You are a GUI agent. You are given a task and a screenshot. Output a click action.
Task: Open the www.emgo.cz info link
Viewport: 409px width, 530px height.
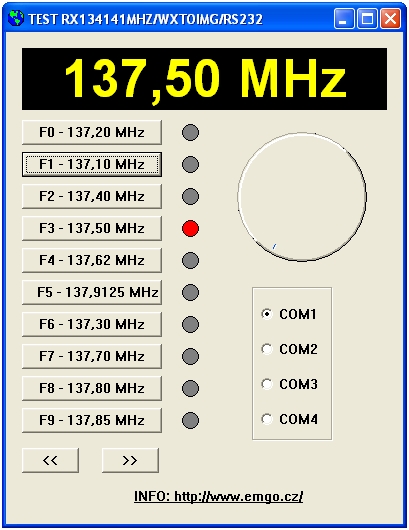pos(218,497)
